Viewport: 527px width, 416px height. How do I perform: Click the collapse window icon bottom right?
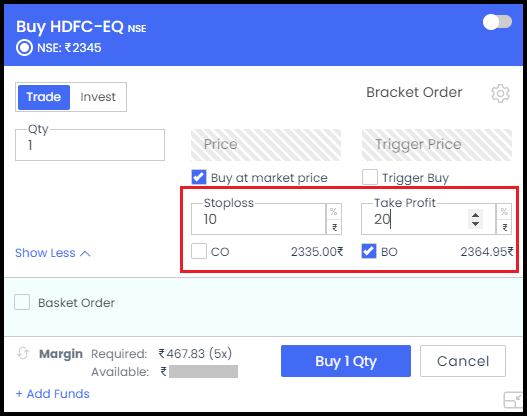click(x=513, y=400)
